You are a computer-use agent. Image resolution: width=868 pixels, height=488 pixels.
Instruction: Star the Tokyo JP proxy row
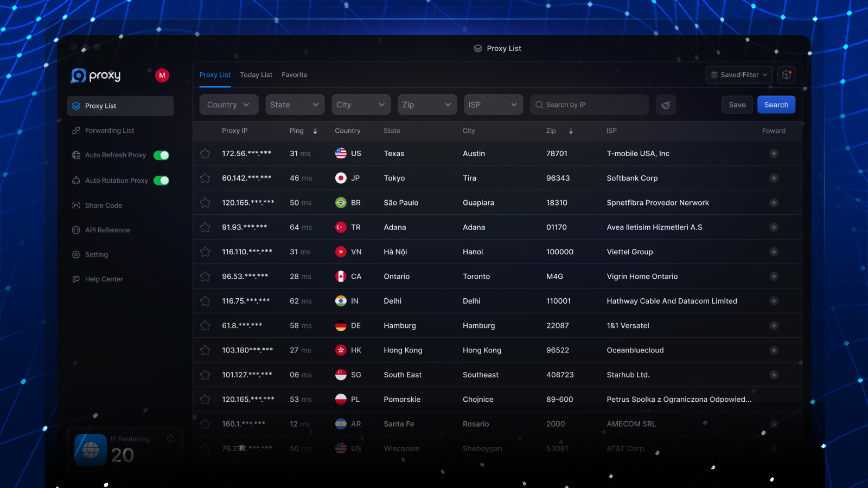pyautogui.click(x=205, y=178)
